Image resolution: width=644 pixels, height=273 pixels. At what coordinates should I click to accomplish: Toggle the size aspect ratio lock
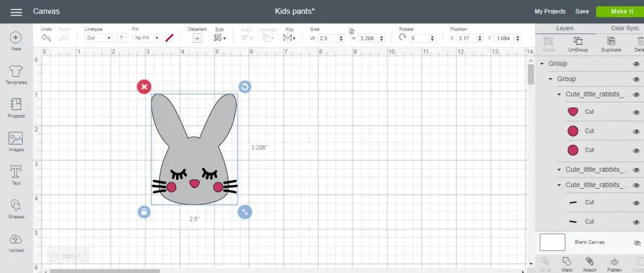click(352, 31)
